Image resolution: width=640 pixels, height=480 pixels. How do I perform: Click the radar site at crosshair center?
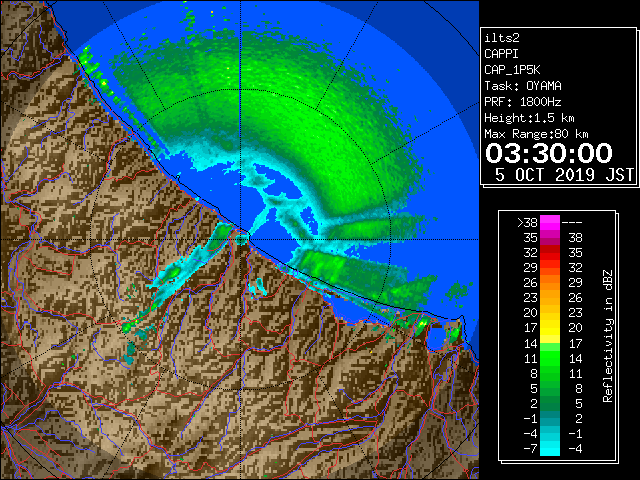[x=241, y=239]
